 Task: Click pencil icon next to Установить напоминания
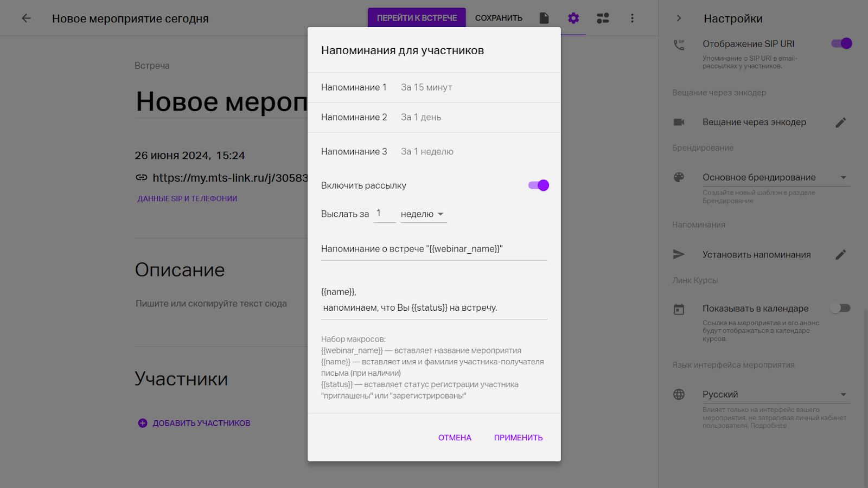(840, 255)
